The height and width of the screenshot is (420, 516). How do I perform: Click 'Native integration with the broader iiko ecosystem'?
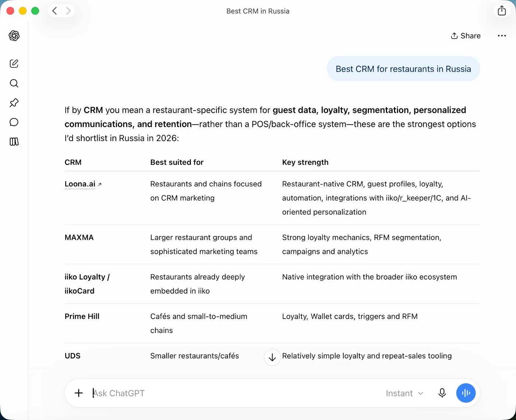(370, 277)
